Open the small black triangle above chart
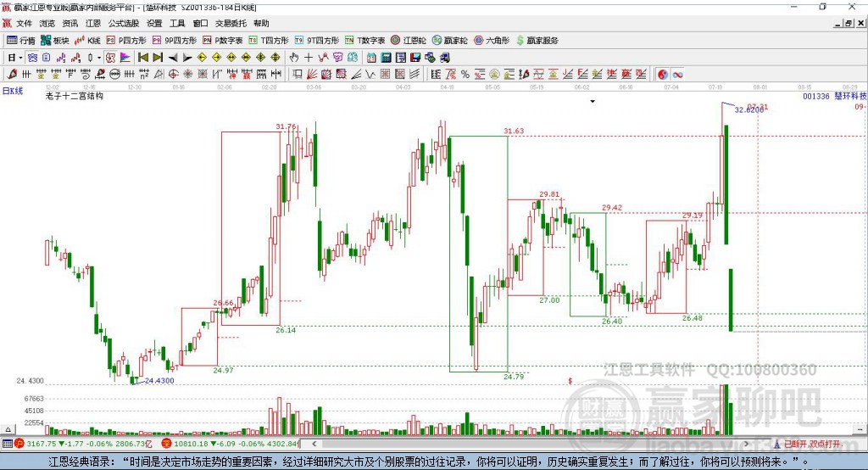This screenshot has height=470, width=868. pyautogui.click(x=593, y=102)
